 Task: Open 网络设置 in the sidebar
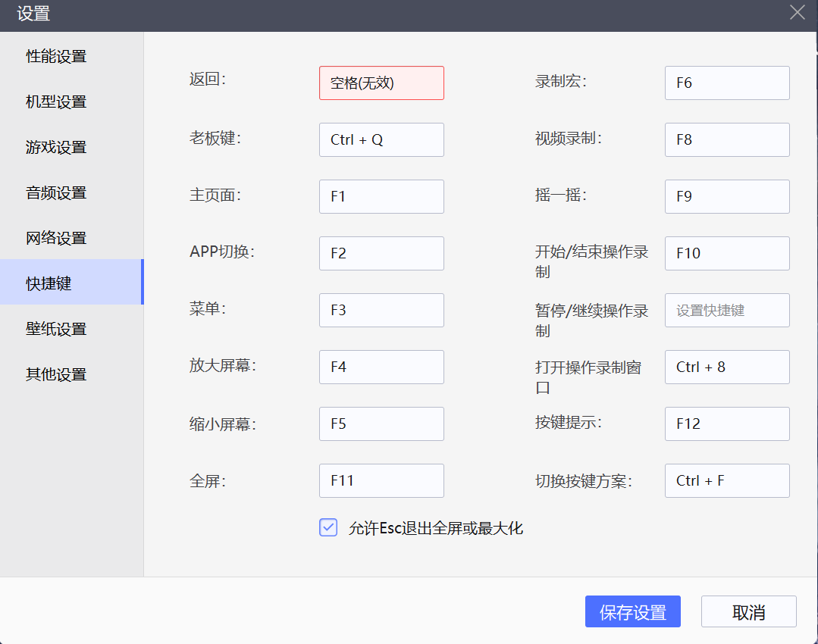[56, 238]
